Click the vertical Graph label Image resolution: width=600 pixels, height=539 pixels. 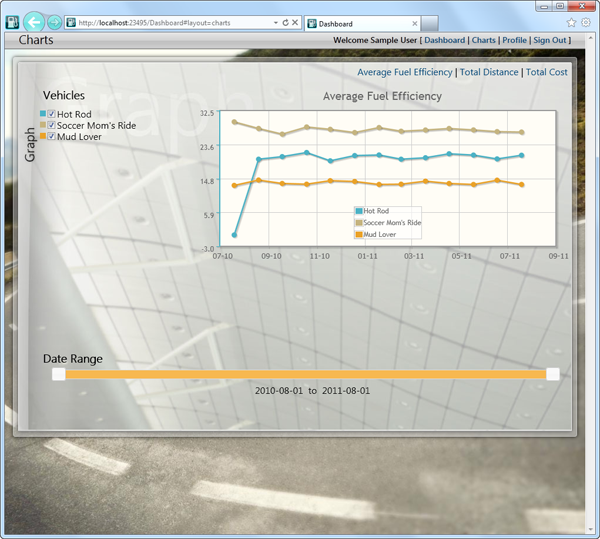pos(30,145)
